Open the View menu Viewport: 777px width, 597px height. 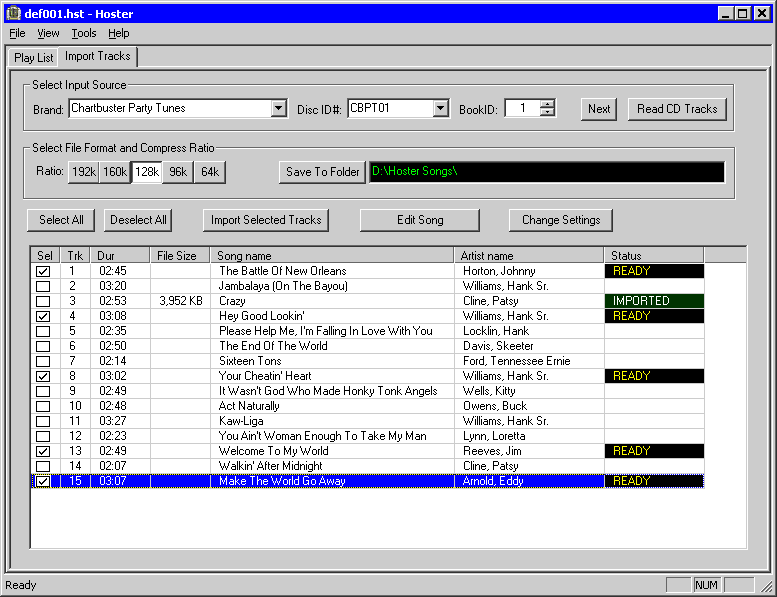click(48, 33)
